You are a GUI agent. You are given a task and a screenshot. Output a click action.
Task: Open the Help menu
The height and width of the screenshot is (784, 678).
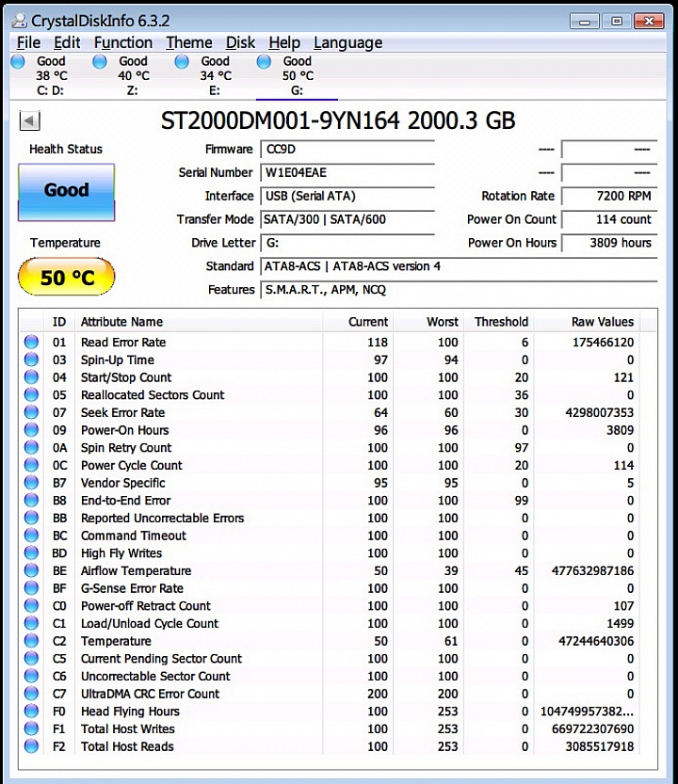pos(284,42)
